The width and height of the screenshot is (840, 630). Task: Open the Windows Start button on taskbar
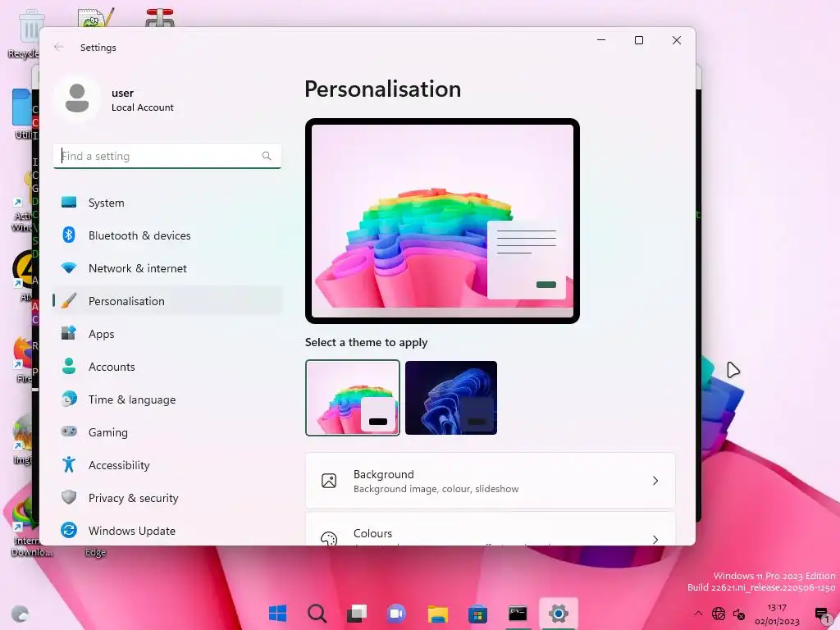tap(277, 614)
